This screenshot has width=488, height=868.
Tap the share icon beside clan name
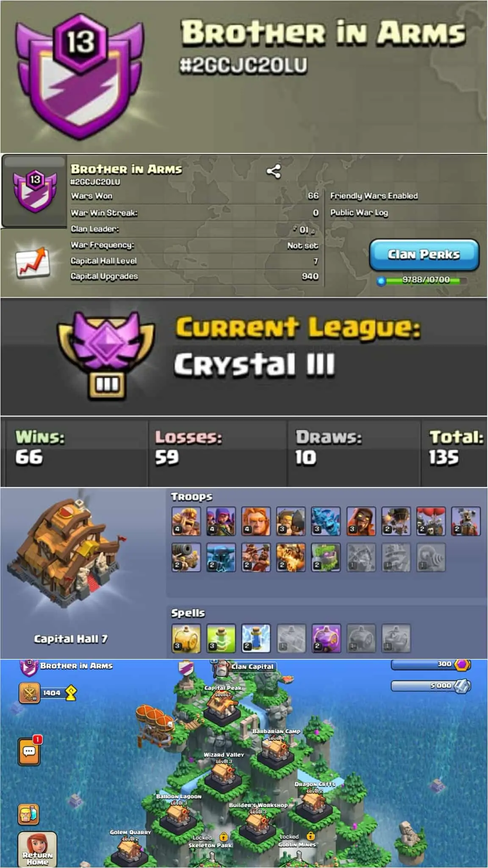(x=273, y=171)
